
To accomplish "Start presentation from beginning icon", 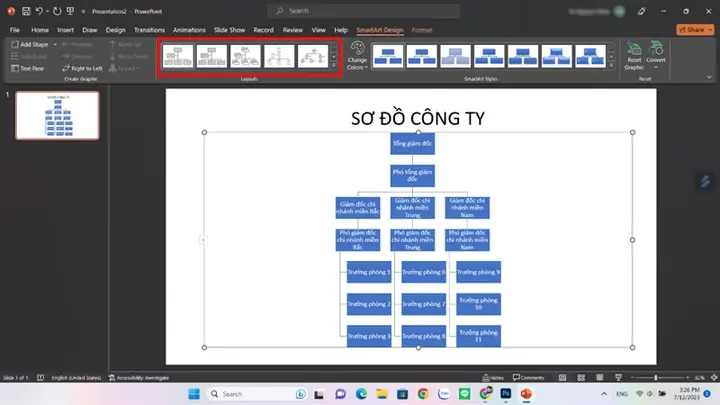I will 70,11.
